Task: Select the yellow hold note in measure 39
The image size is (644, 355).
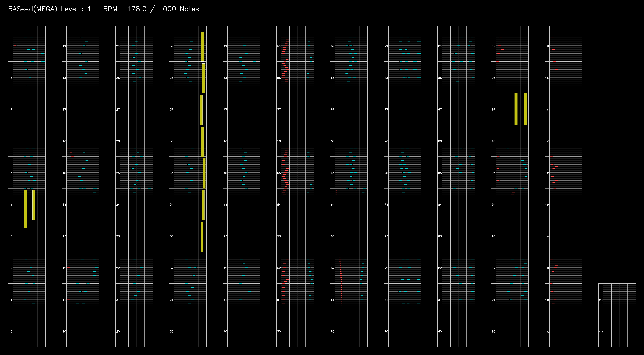Action: click(x=203, y=46)
